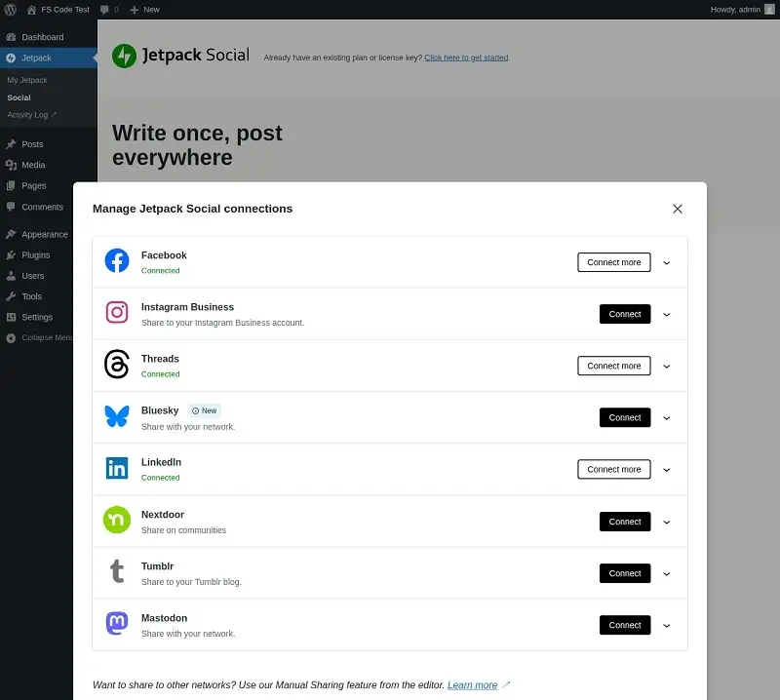Connect a Mastodon account

[x=625, y=625]
